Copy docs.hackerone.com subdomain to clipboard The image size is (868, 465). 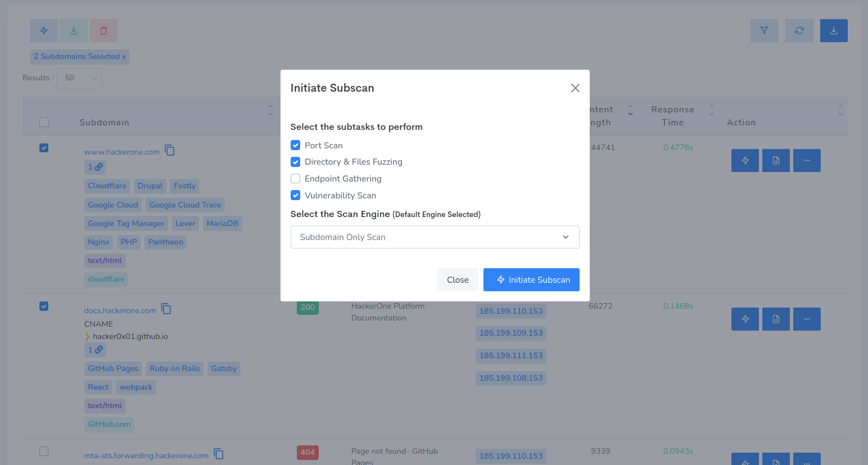166,309
